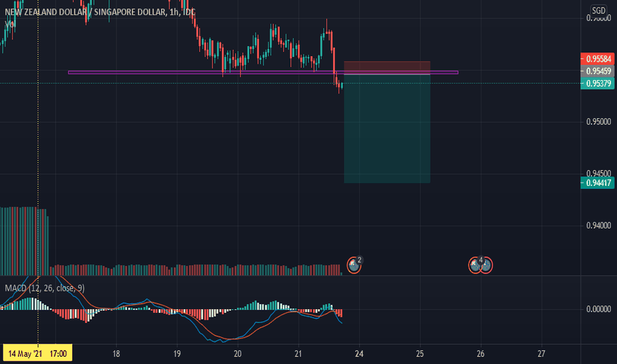The height and width of the screenshot is (364, 617).
Task: Select the green profit target zone
Action: 387,128
